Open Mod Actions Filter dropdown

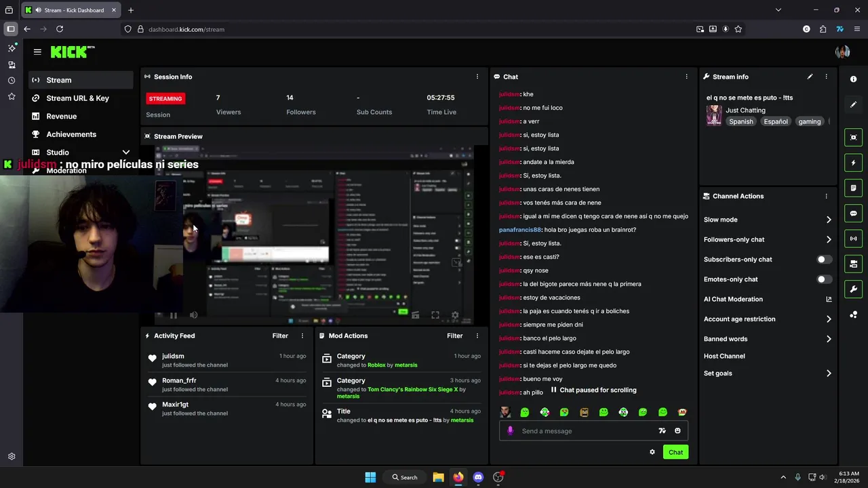point(455,335)
